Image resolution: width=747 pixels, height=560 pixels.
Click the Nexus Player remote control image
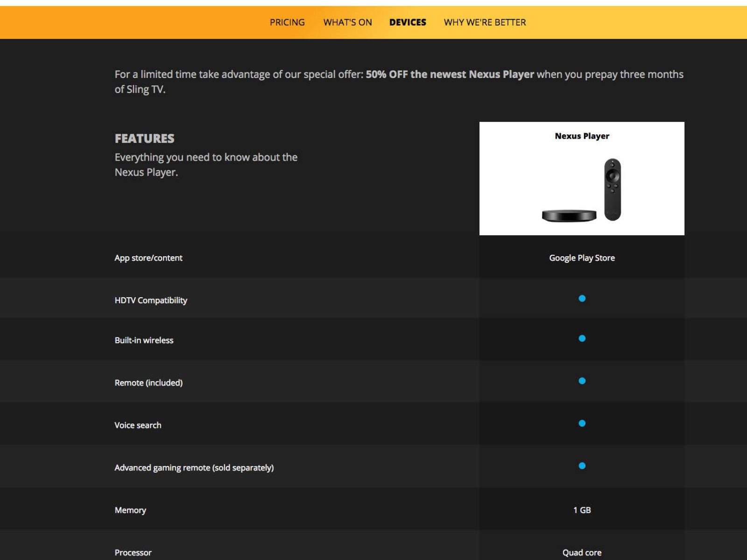coord(613,189)
